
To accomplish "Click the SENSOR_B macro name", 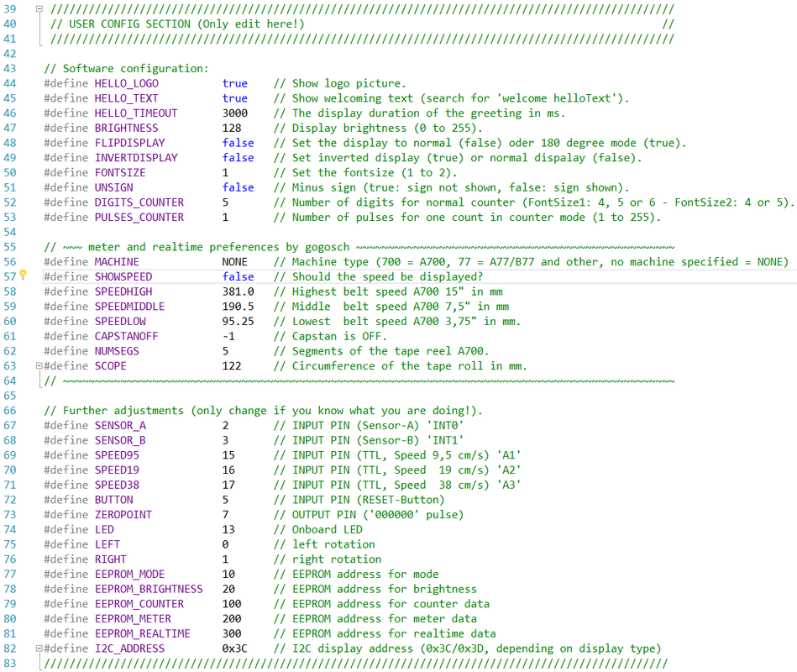I will (120, 440).
